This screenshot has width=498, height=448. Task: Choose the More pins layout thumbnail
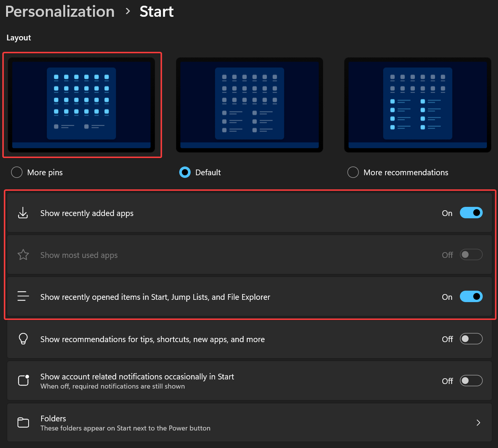tap(81, 105)
